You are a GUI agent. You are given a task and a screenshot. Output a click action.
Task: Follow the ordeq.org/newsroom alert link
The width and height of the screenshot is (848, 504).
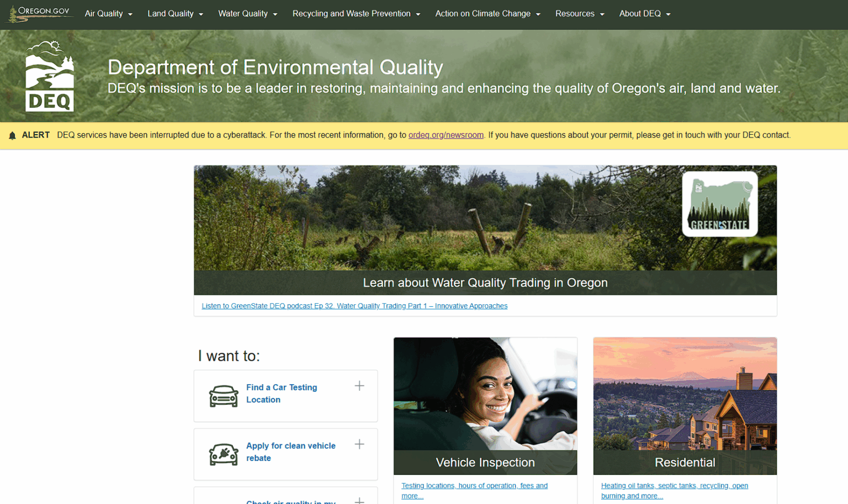tap(446, 135)
